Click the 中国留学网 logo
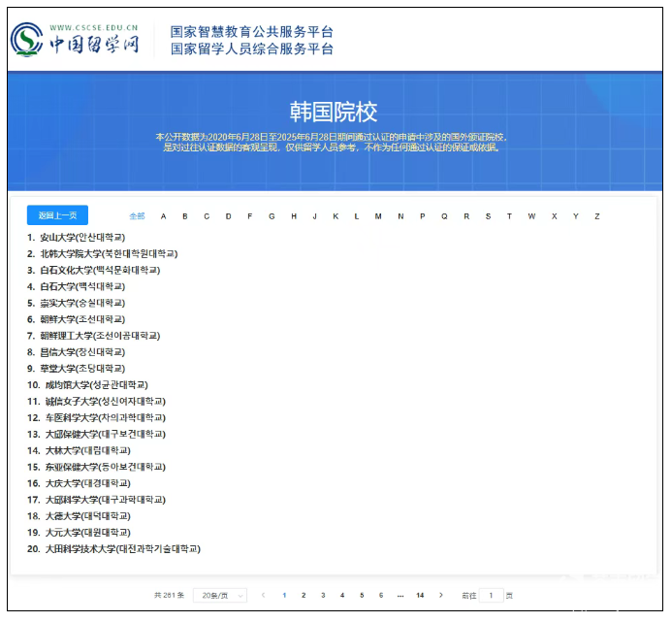672x622 pixels. pos(76,41)
